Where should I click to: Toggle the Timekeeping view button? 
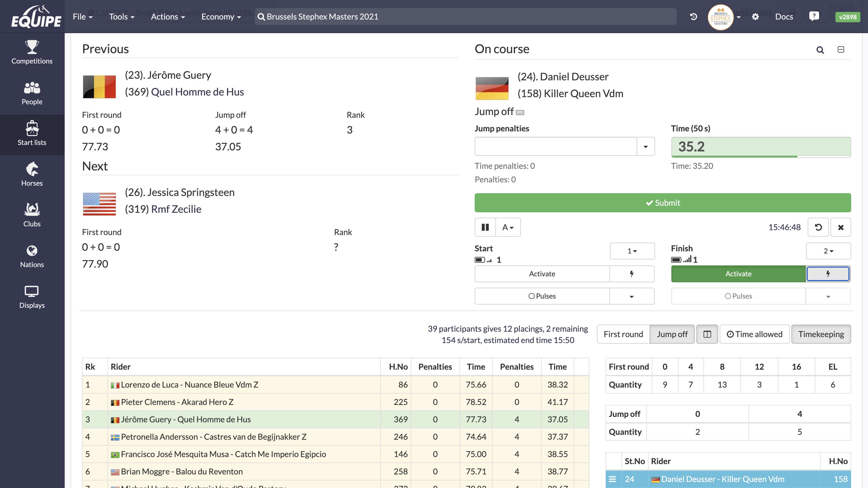(x=821, y=334)
